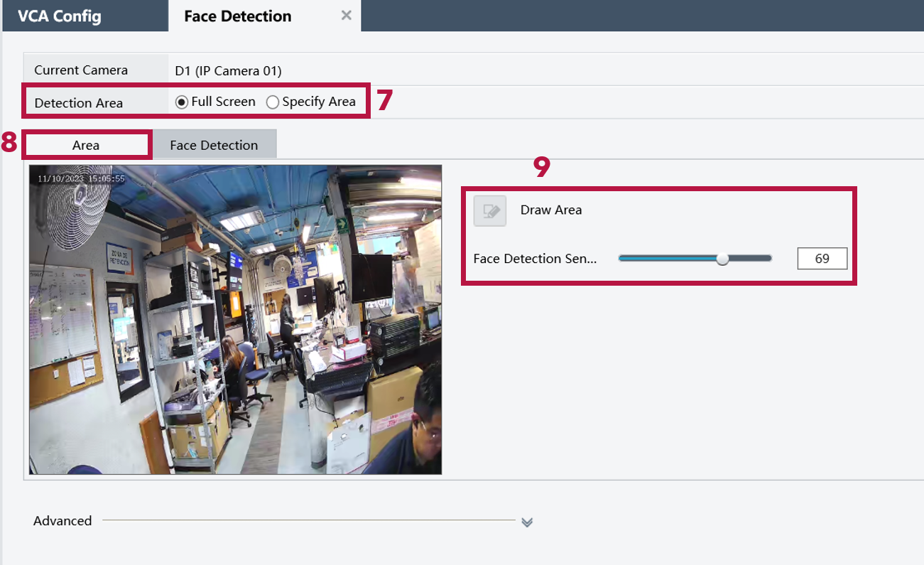Click the Face Detection Sen... label
The width and height of the screenshot is (924, 565).
point(535,259)
